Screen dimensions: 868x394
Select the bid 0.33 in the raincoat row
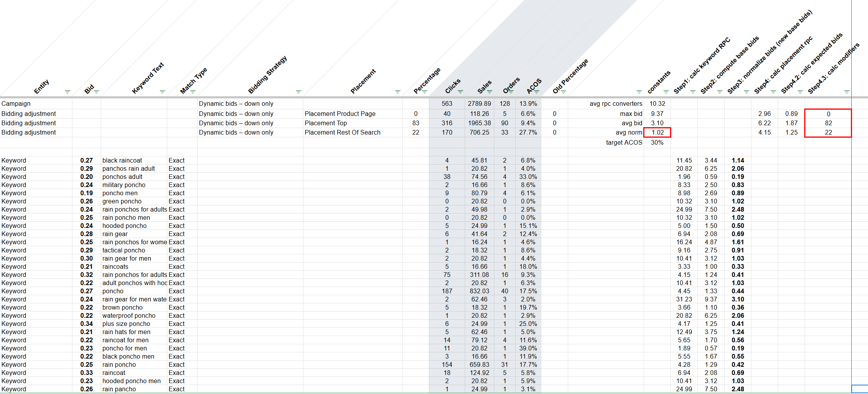coord(86,373)
